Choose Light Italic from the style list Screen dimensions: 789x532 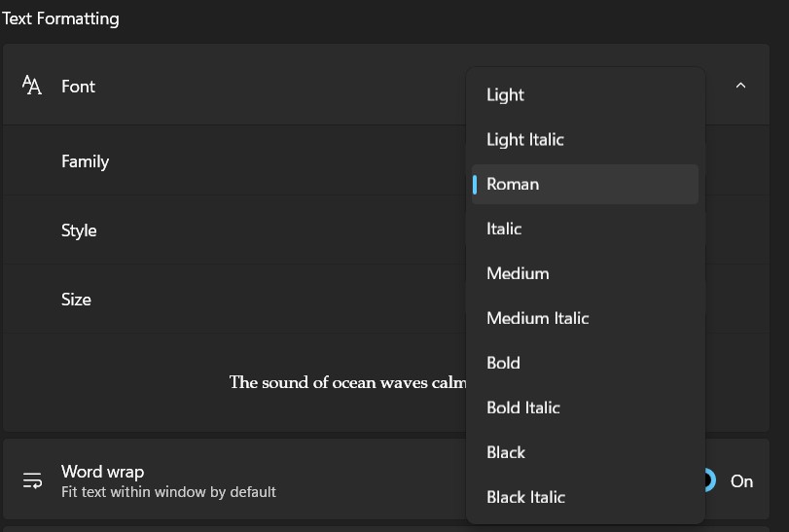pyautogui.click(x=525, y=140)
